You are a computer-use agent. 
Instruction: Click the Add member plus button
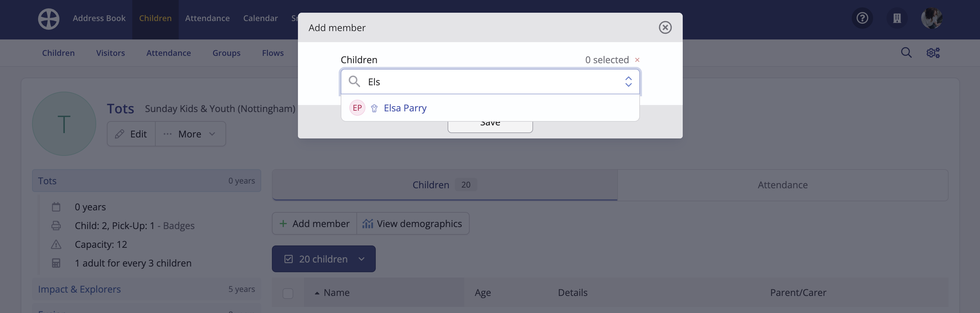point(314,223)
